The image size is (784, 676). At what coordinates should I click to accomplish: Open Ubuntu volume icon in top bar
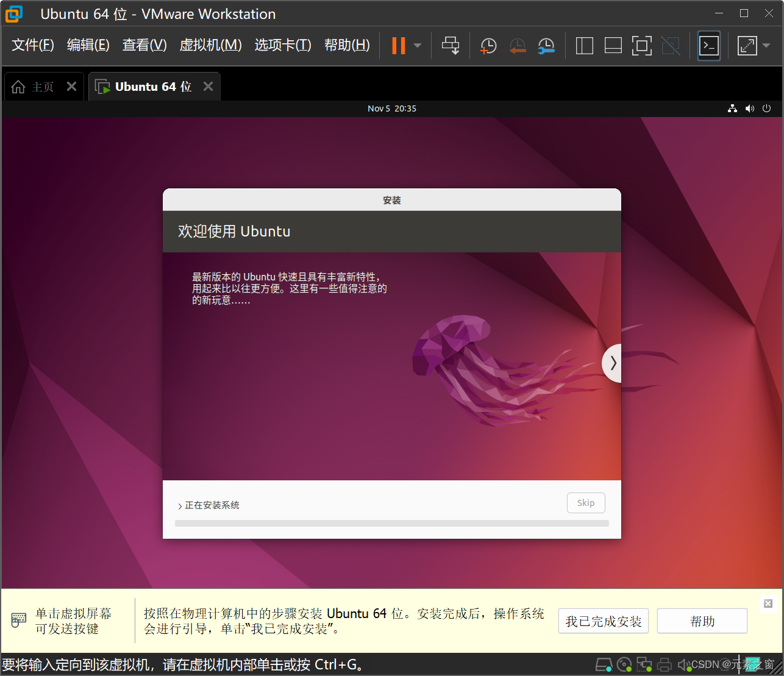pos(750,109)
